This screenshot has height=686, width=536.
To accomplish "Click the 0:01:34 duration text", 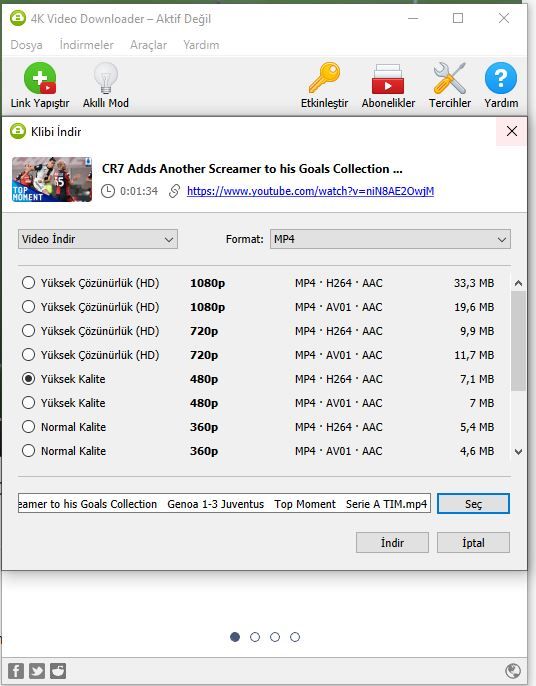I will (x=139, y=191).
